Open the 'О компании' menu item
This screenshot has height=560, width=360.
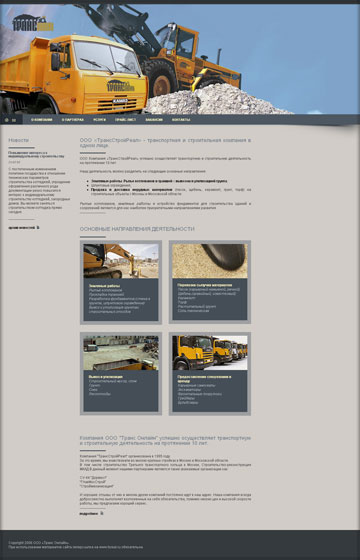pos(42,120)
